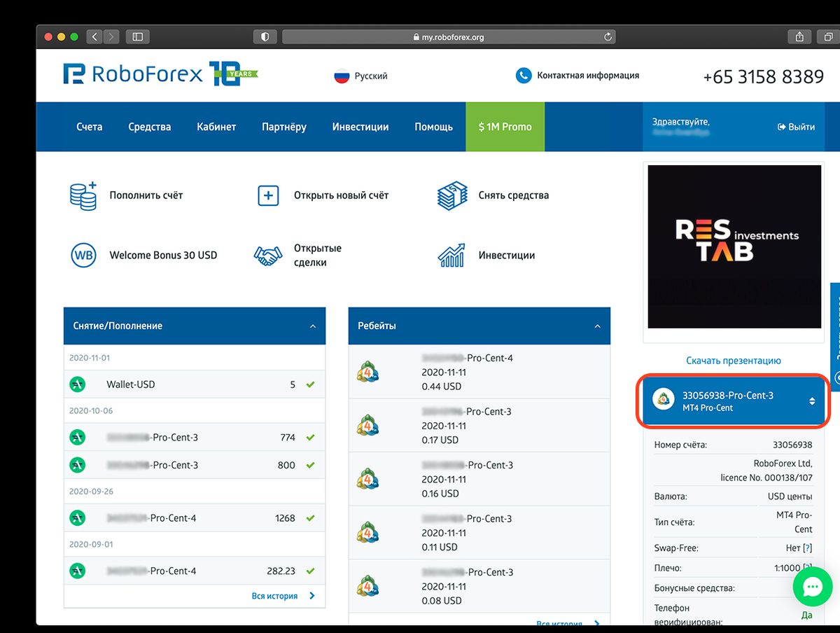840x633 pixels.
Task: Click the Выйти logout button
Action: pyautogui.click(x=796, y=127)
